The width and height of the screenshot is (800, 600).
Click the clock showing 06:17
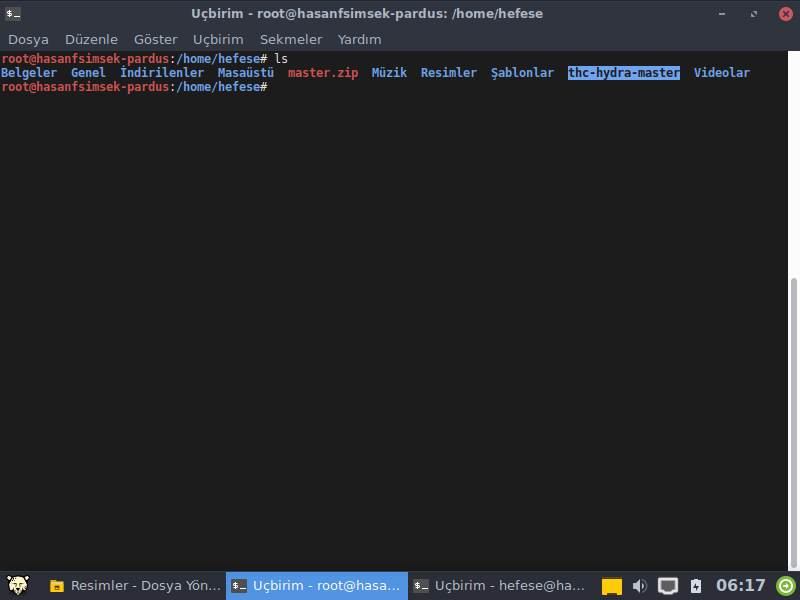point(740,586)
